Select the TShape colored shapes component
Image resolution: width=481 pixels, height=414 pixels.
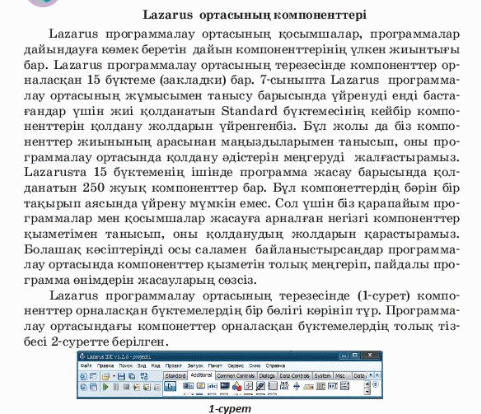[237, 386]
